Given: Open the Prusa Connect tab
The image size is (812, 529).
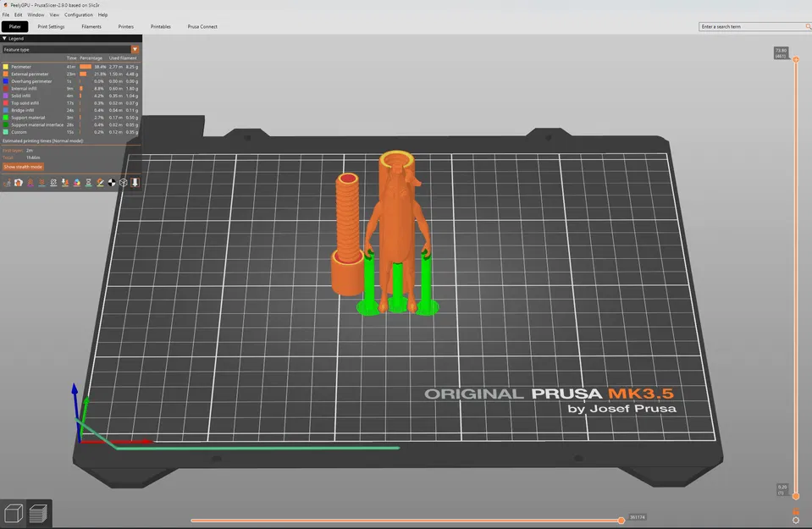Looking at the screenshot, I should [x=202, y=26].
